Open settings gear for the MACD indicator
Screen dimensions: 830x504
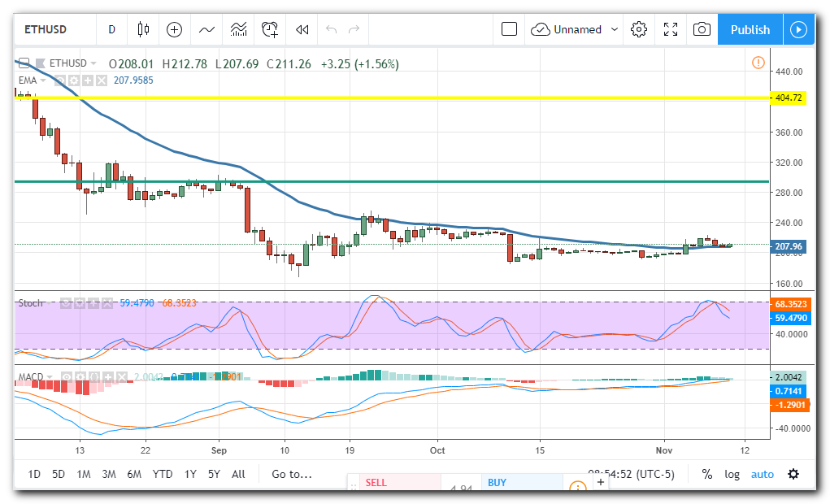[80, 377]
